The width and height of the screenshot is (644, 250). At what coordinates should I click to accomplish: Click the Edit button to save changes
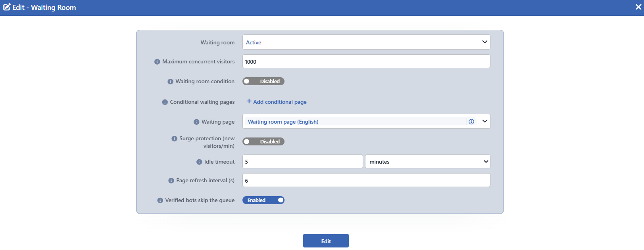(326, 241)
